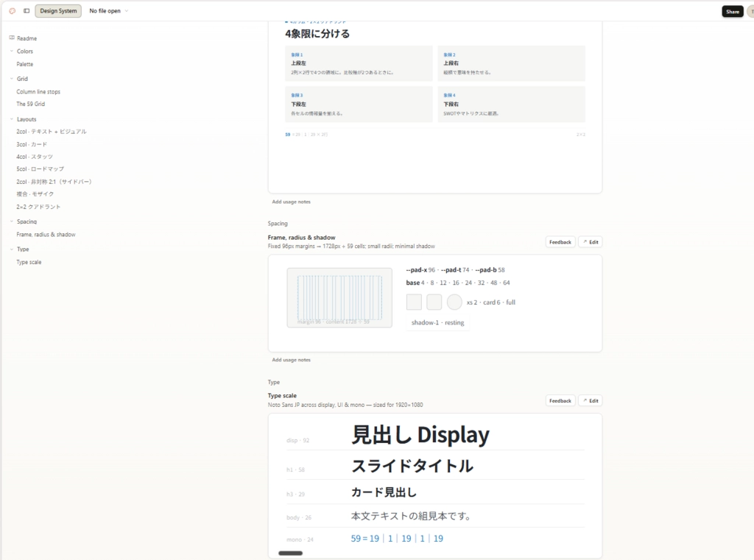Click the 象限 4 下段右 card
This screenshot has height=560, width=754.
tap(511, 104)
